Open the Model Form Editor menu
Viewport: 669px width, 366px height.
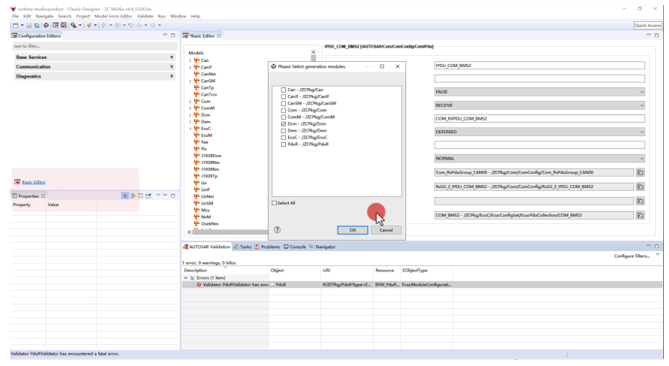click(113, 16)
